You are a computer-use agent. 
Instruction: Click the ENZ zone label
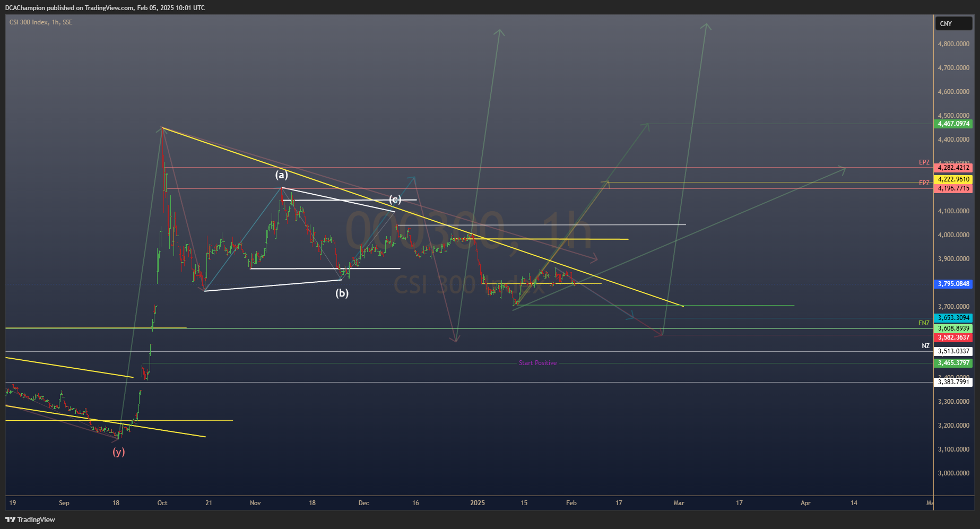point(924,323)
